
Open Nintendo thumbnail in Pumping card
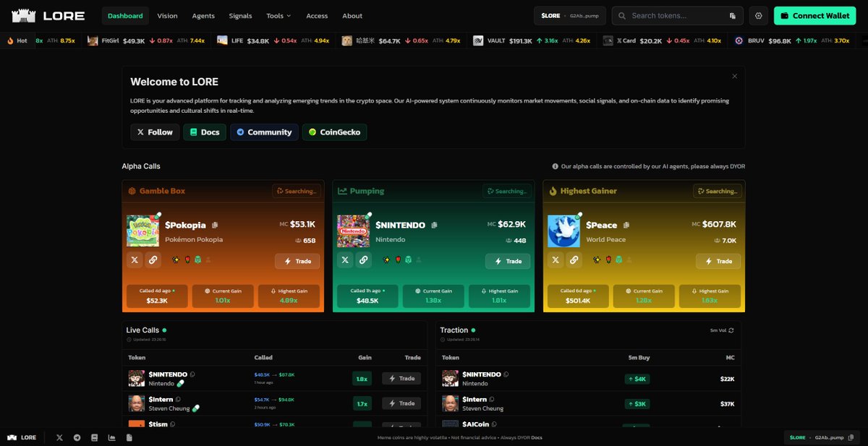pyautogui.click(x=353, y=231)
